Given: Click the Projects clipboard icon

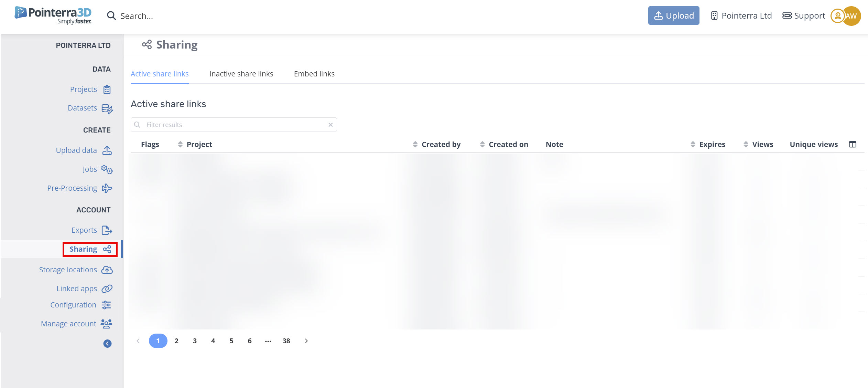Looking at the screenshot, I should [x=107, y=90].
